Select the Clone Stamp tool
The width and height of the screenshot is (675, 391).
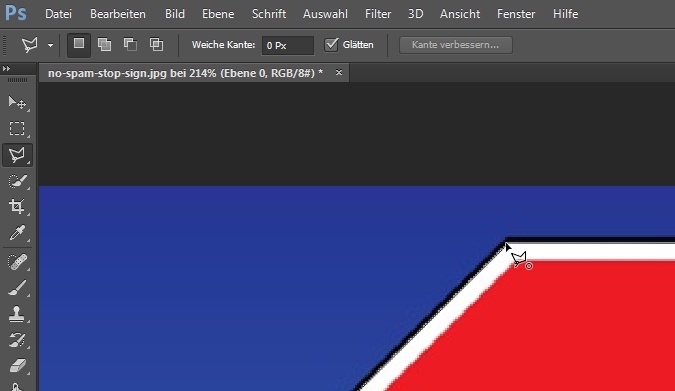17,314
